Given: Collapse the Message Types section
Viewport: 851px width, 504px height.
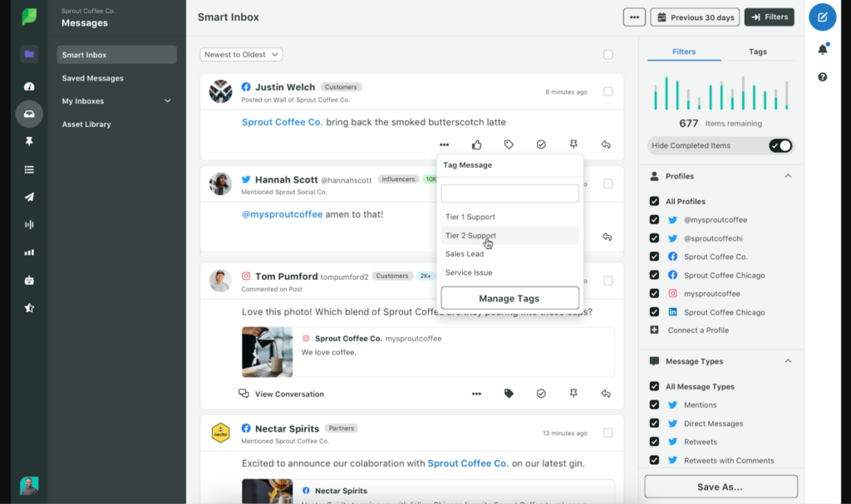Looking at the screenshot, I should (x=788, y=361).
